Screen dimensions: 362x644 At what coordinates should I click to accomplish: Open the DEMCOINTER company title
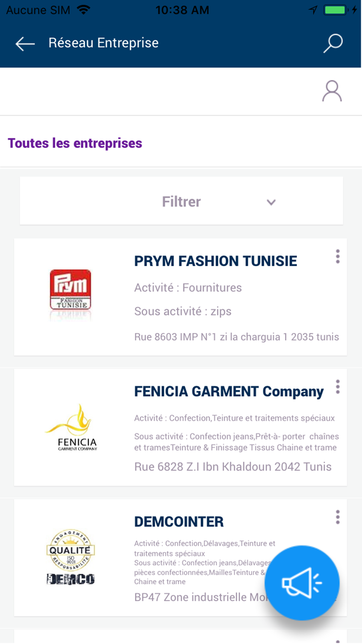coord(179,522)
